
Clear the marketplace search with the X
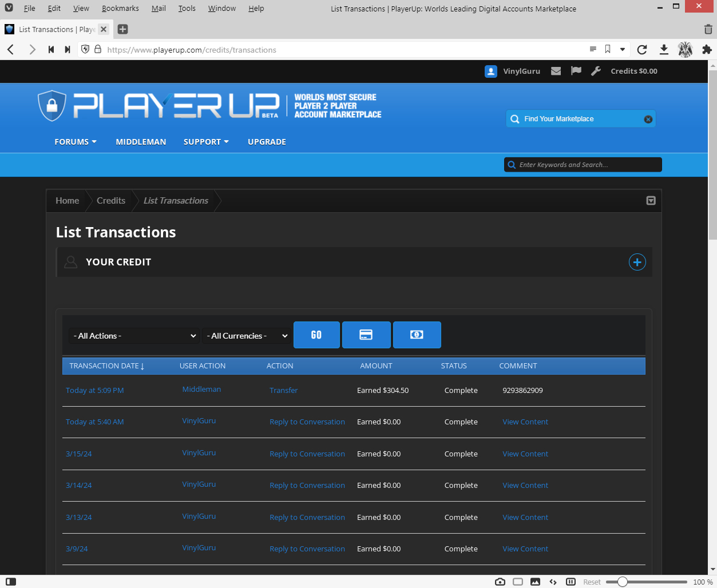(x=648, y=119)
